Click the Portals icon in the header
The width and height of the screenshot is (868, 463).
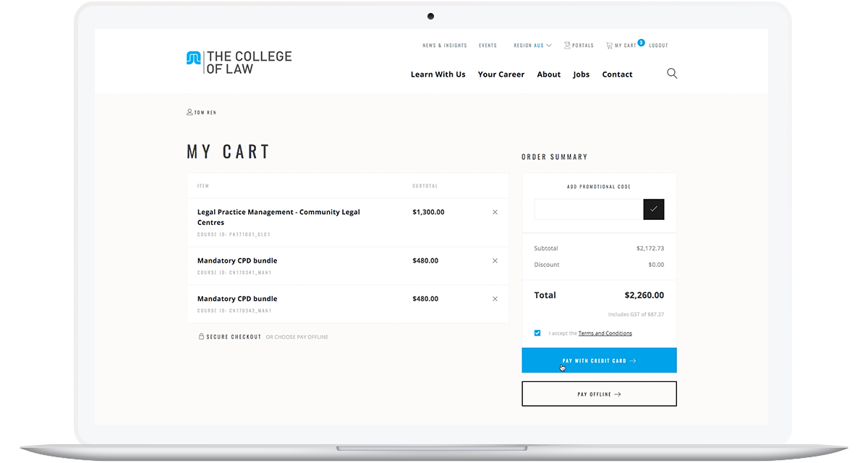click(x=567, y=45)
